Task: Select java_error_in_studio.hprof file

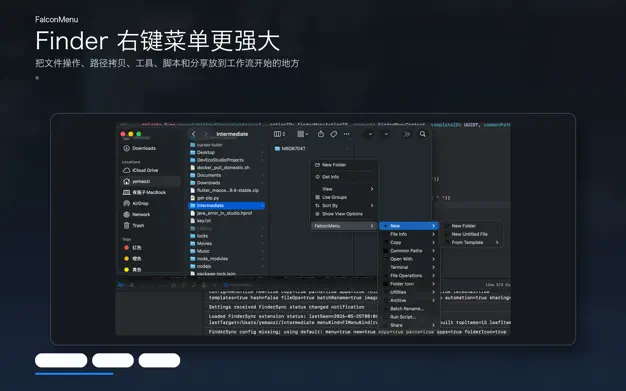Action: 226,213
